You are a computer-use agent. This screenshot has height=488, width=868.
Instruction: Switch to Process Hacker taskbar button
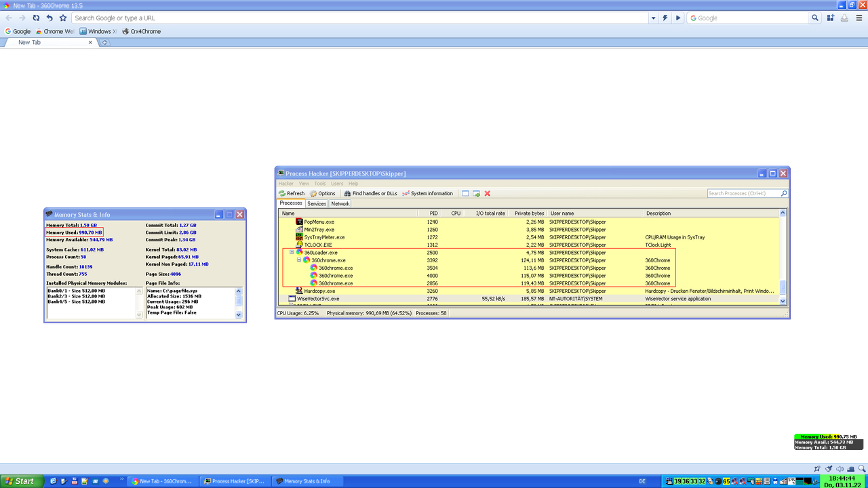tap(235, 481)
